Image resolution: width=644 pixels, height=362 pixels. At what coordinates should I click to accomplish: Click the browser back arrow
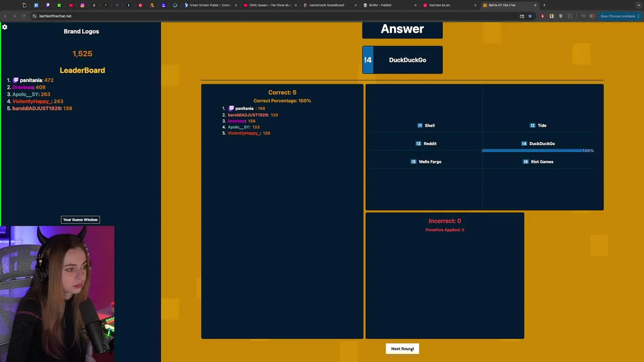[x=6, y=16]
